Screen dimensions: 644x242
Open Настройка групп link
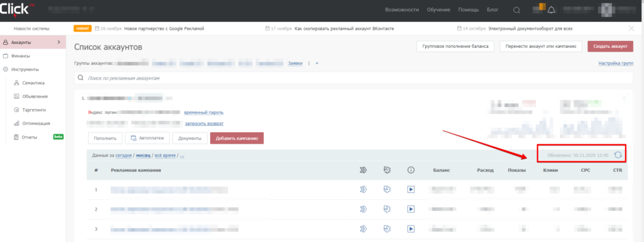[616, 64]
